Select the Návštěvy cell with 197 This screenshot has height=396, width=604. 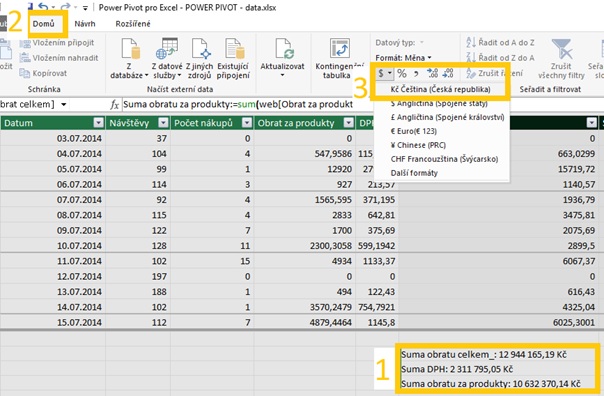pos(138,276)
